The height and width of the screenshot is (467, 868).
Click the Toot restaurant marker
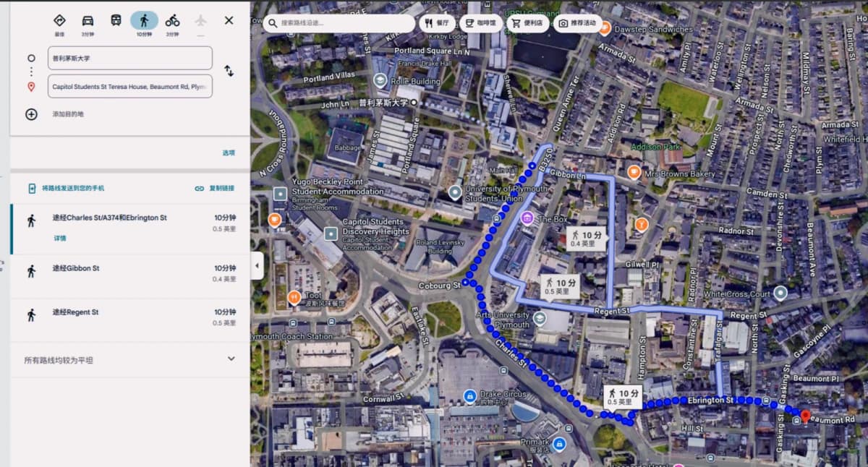tap(294, 296)
